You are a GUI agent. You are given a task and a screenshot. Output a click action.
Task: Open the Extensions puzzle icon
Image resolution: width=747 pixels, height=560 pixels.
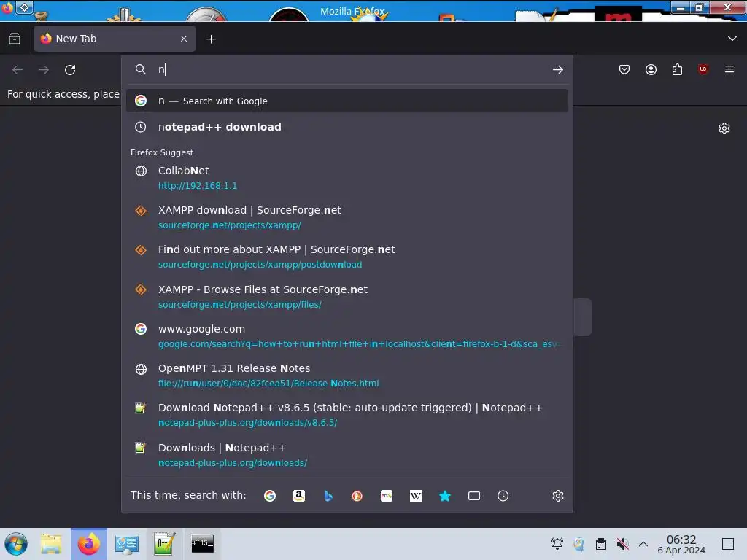point(677,69)
